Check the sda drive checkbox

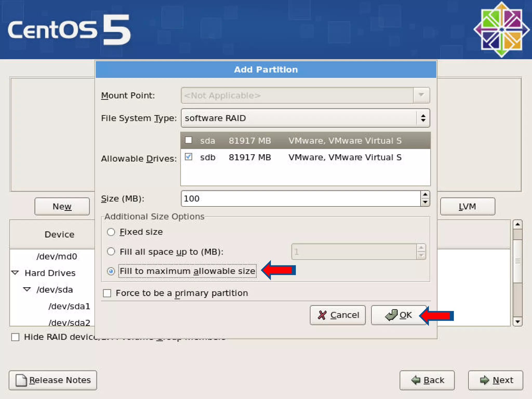tap(188, 140)
